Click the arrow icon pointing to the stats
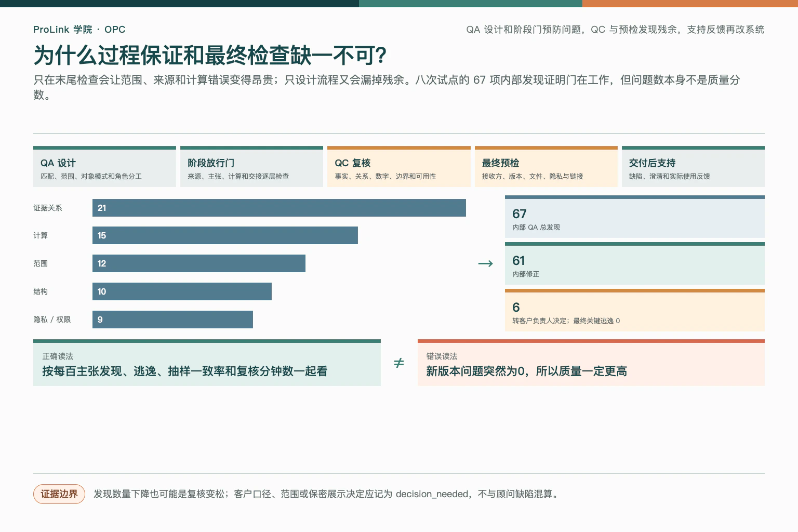Image resolution: width=798 pixels, height=532 pixels. [x=485, y=264]
